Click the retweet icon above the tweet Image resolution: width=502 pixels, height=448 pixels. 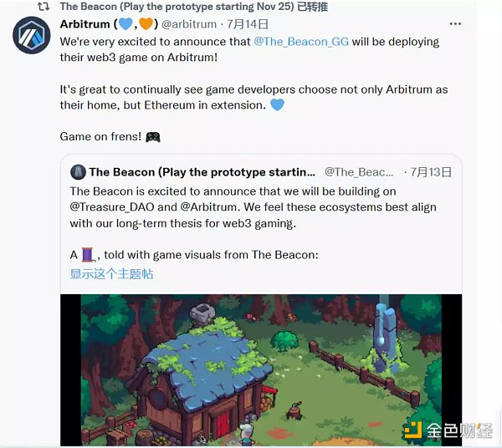[44, 7]
